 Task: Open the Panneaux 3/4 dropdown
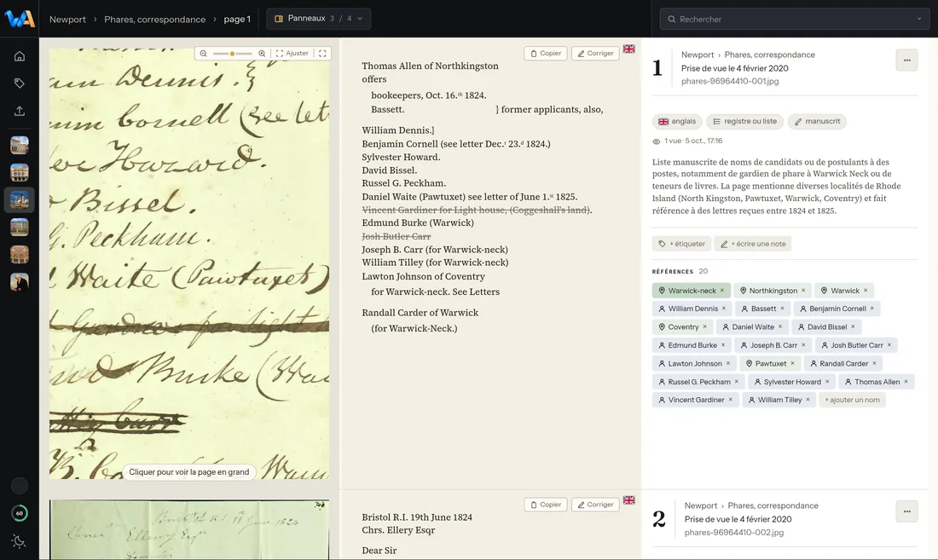pos(318,19)
